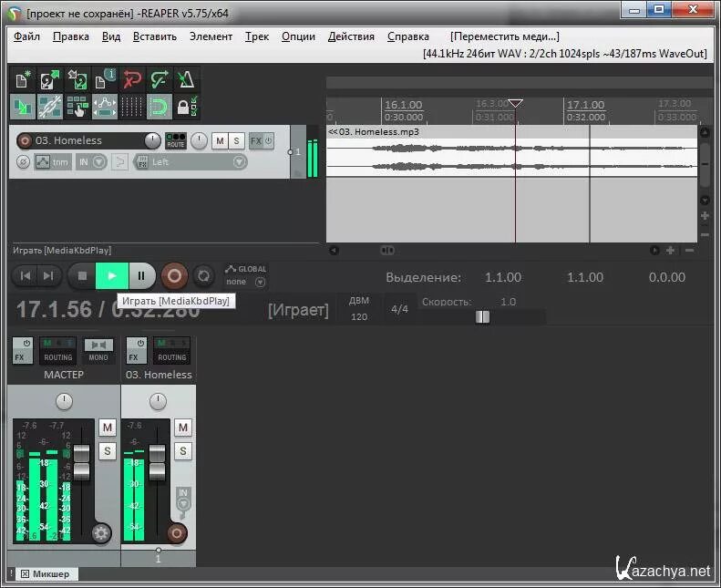
Task: Toggle Ripple editing toolbar icon
Action: point(77,107)
